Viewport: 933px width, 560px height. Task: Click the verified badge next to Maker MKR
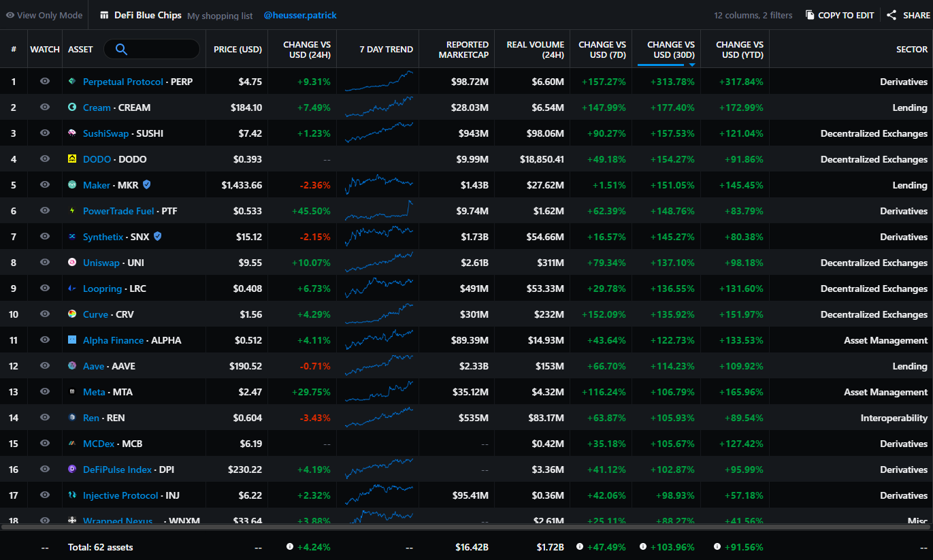coord(147,185)
